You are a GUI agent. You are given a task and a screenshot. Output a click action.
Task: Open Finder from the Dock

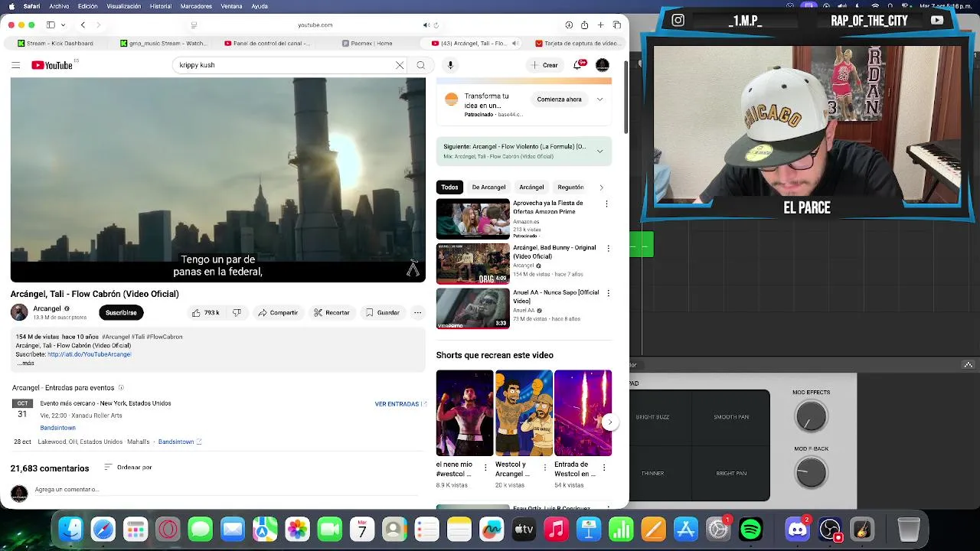coord(70,529)
